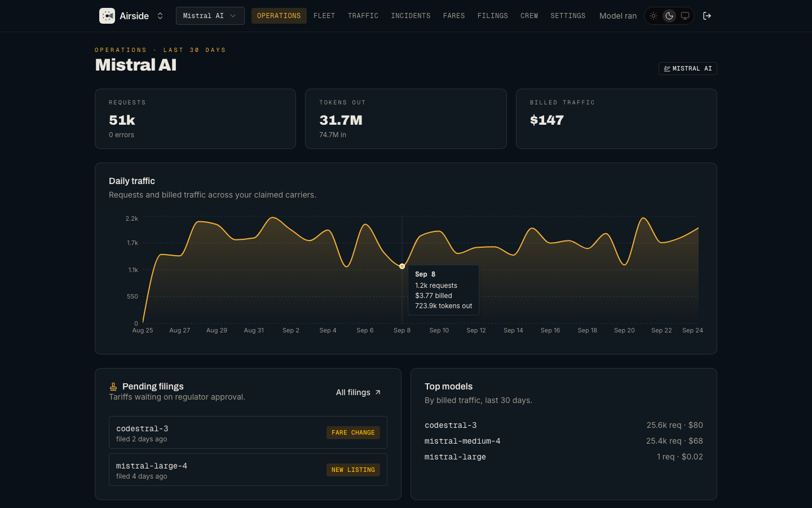Go to the FLEET tab

coord(324,16)
